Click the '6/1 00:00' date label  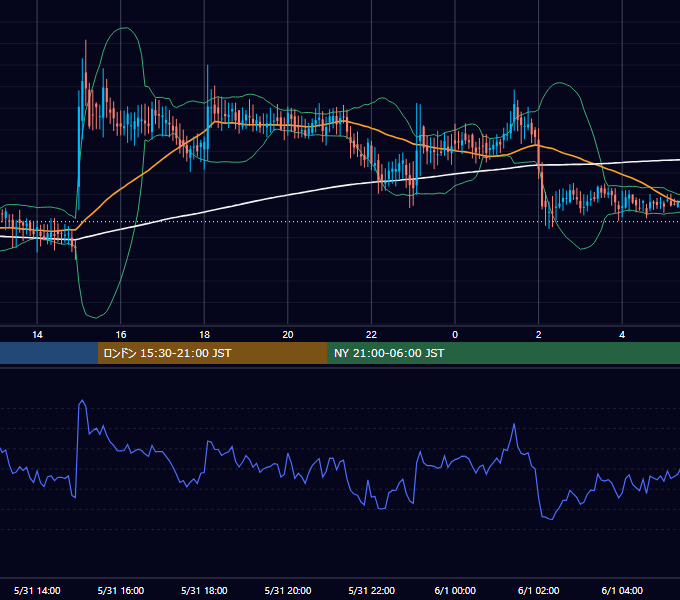point(455,590)
